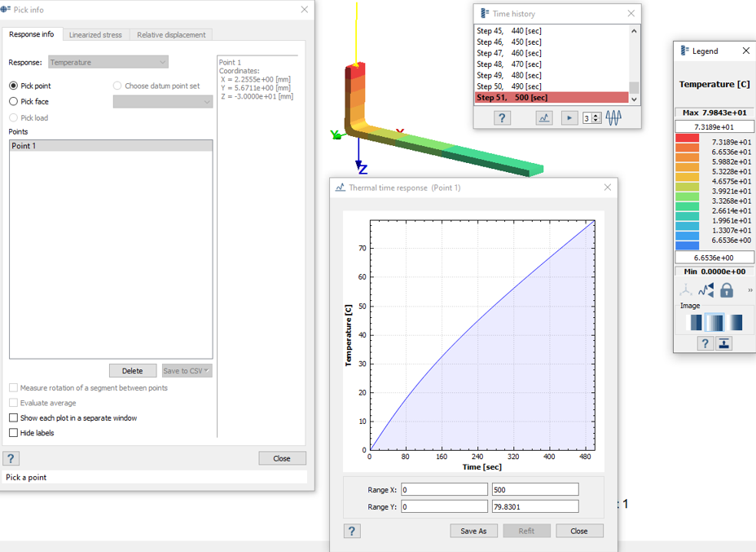Click the export icon beside Legend help

[x=723, y=343]
